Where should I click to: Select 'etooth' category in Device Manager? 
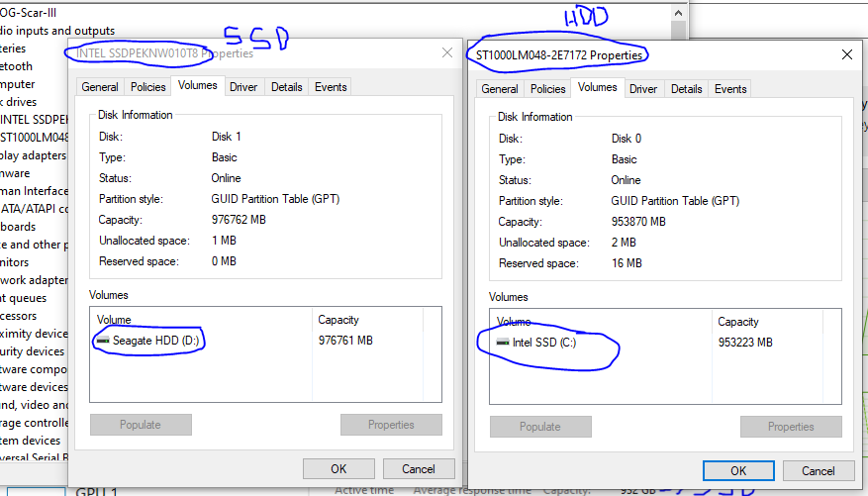[x=16, y=66]
